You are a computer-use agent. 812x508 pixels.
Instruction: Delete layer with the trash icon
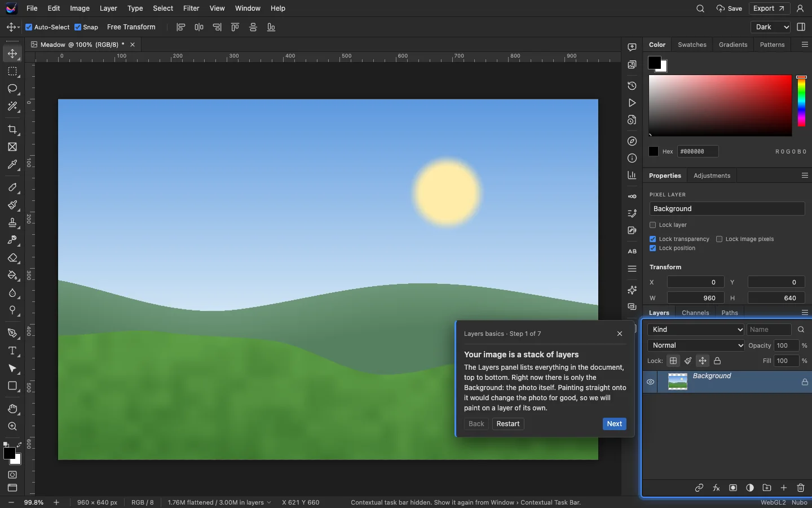(x=801, y=488)
